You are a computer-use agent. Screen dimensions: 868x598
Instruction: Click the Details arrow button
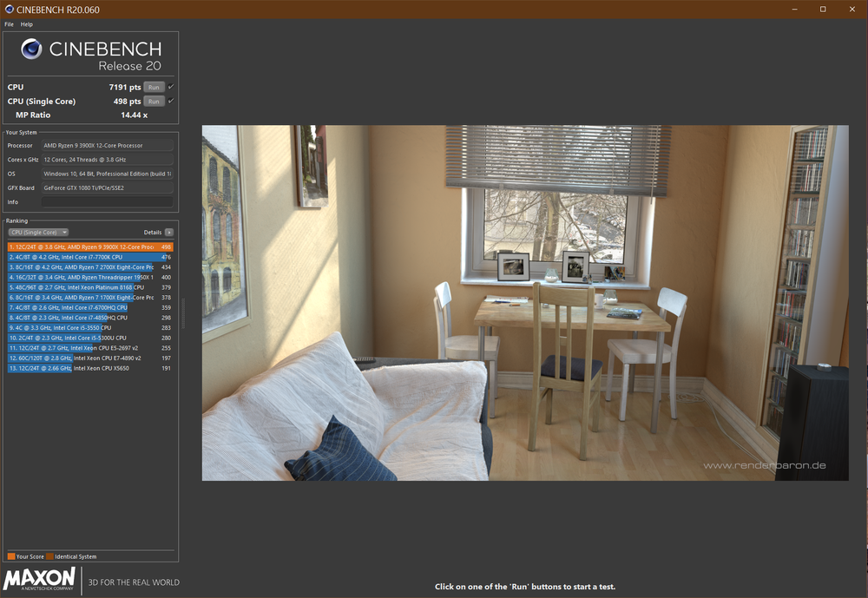point(169,233)
